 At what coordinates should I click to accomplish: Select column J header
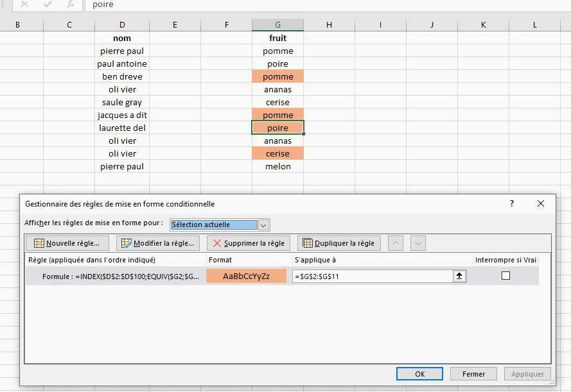pyautogui.click(x=432, y=25)
